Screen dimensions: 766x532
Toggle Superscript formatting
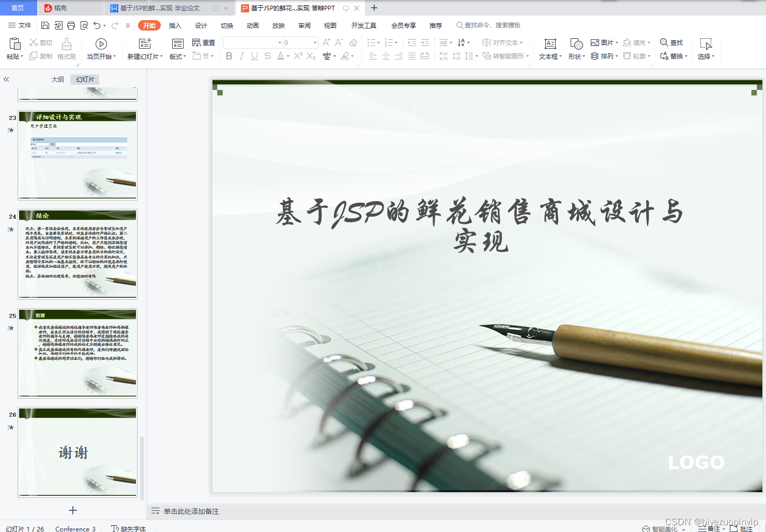coord(298,56)
